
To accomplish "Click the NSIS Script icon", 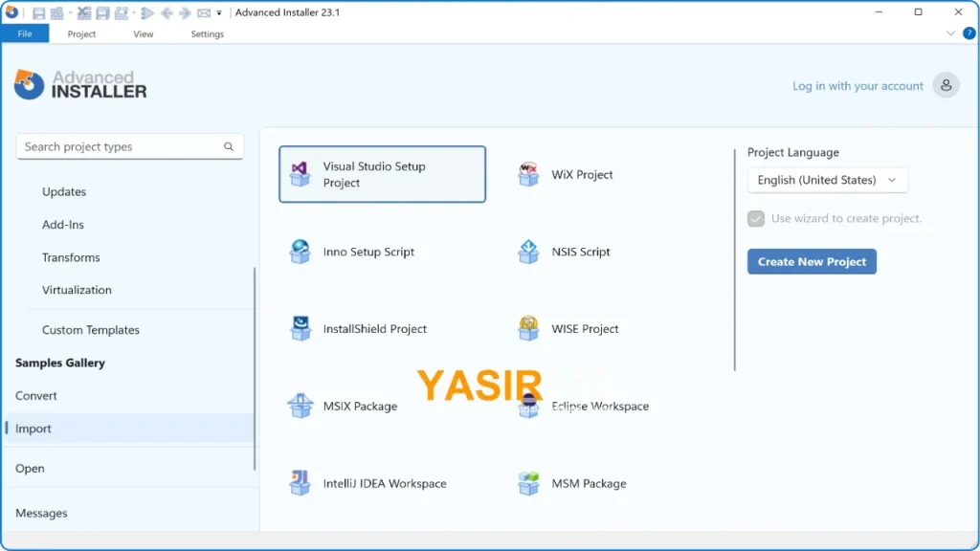I will tap(528, 252).
